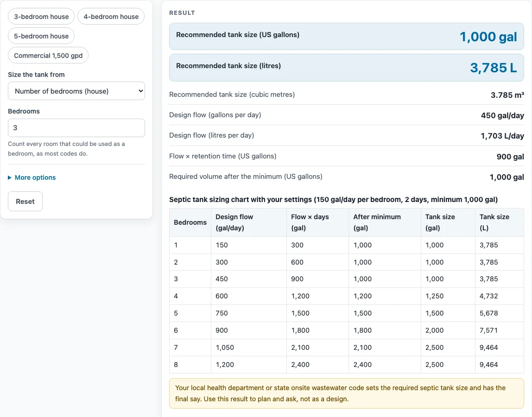Click the Flow × days (gal) column header
Viewport: 532px width, 417px height.
click(x=317, y=222)
